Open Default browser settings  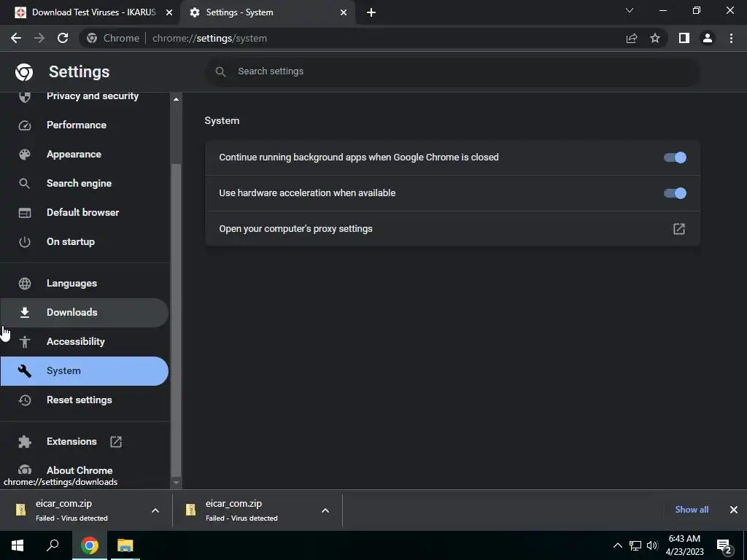(x=85, y=212)
